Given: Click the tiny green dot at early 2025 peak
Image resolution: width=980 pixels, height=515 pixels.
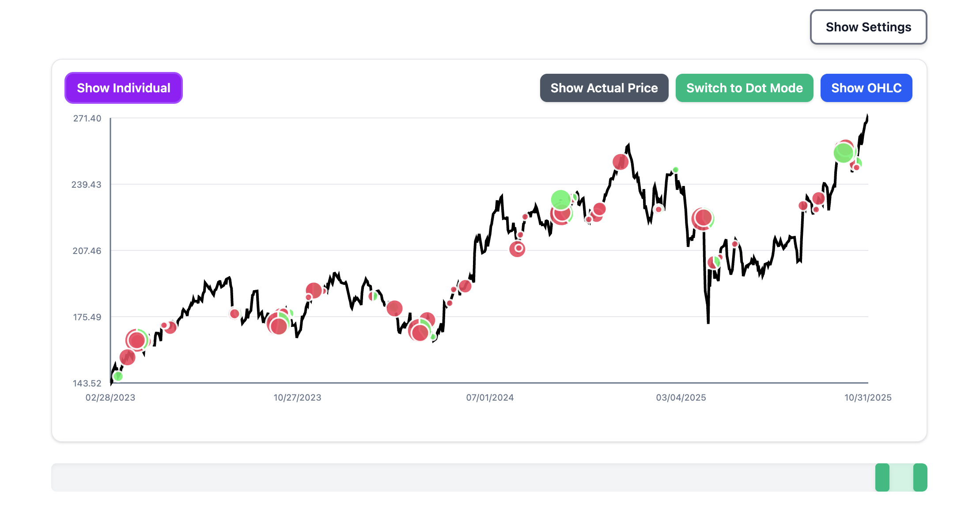Looking at the screenshot, I should (676, 170).
